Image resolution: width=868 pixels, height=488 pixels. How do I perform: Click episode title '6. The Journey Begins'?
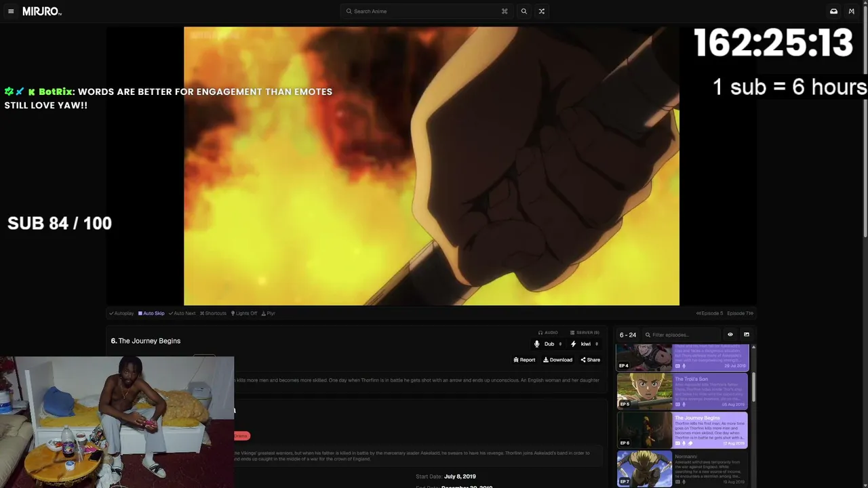pos(146,341)
